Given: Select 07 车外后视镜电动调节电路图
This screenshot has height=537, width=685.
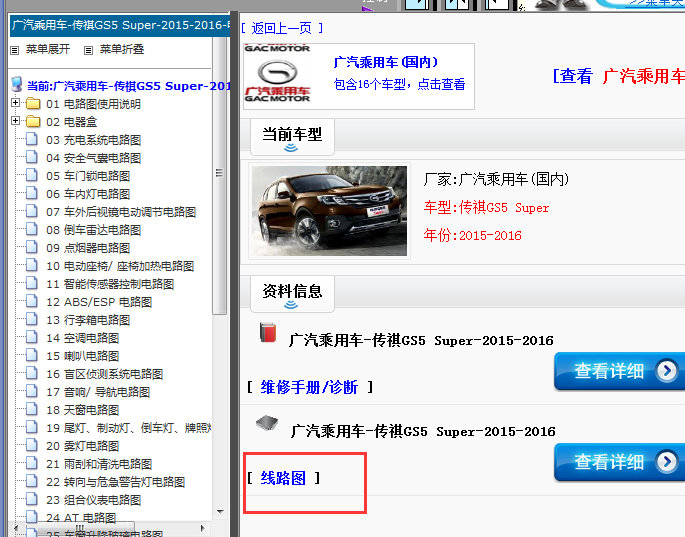Looking at the screenshot, I should (121, 212).
